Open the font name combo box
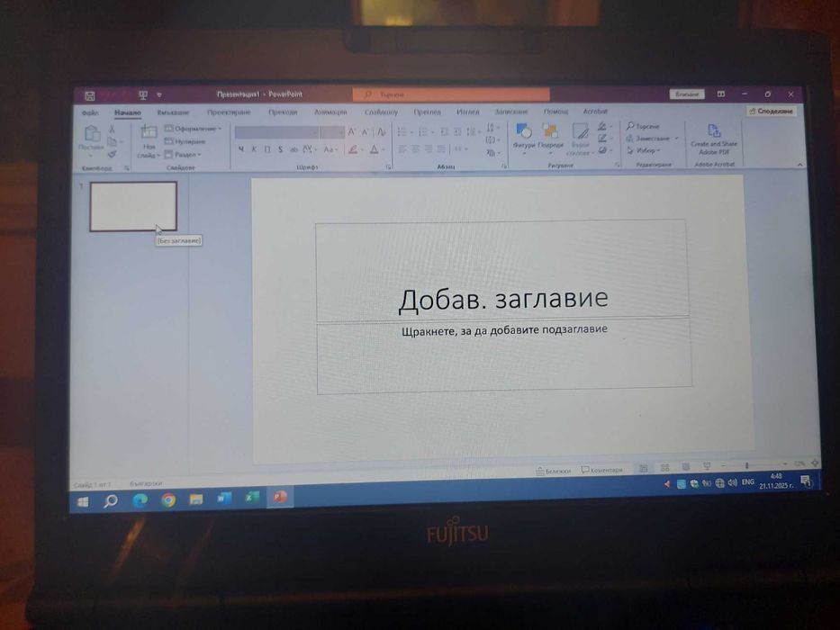840x630 pixels. [x=277, y=131]
